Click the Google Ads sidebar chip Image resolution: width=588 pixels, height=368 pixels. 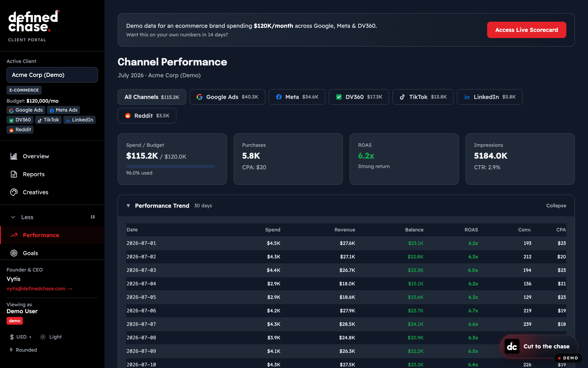coord(26,110)
